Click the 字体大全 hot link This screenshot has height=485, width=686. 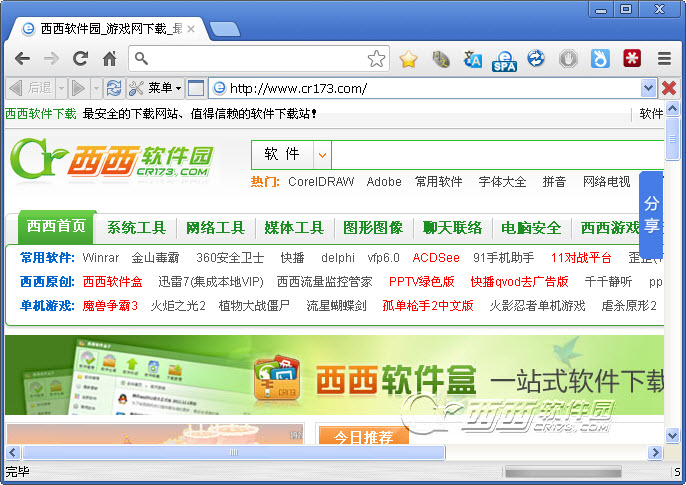pyautogui.click(x=502, y=181)
